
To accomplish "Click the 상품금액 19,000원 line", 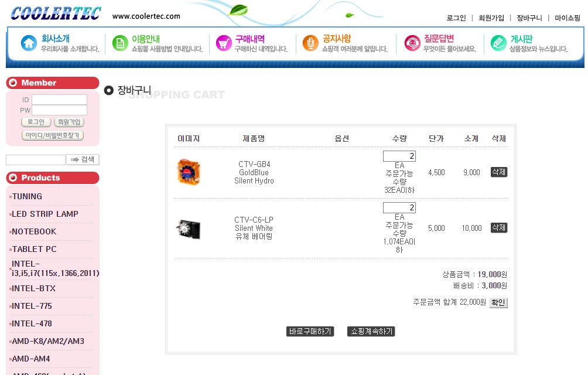I will click(475, 274).
